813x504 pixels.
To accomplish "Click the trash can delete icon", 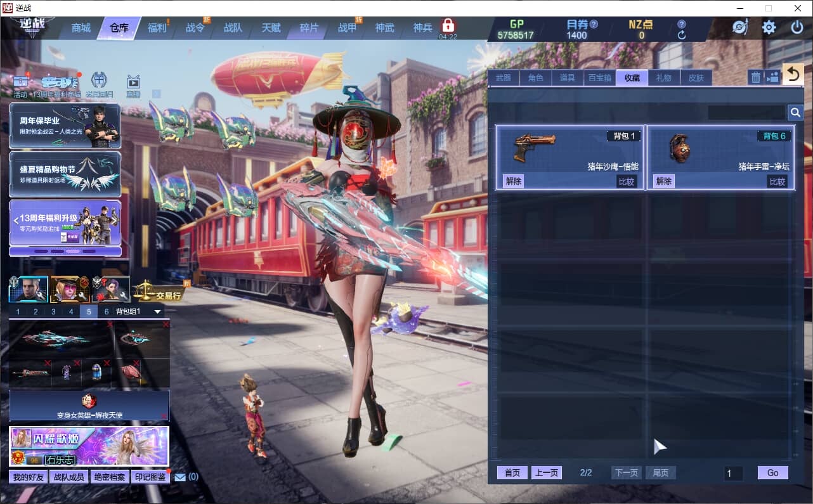I will [x=756, y=77].
